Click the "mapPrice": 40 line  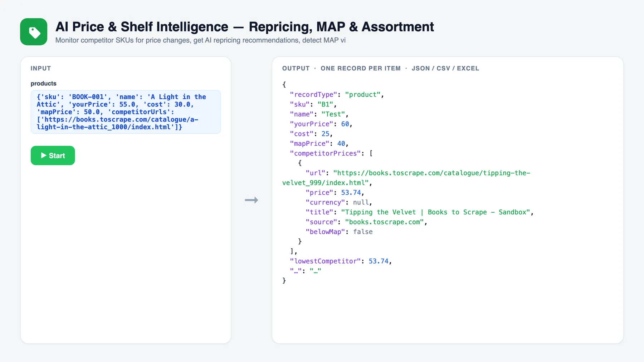[x=319, y=144]
